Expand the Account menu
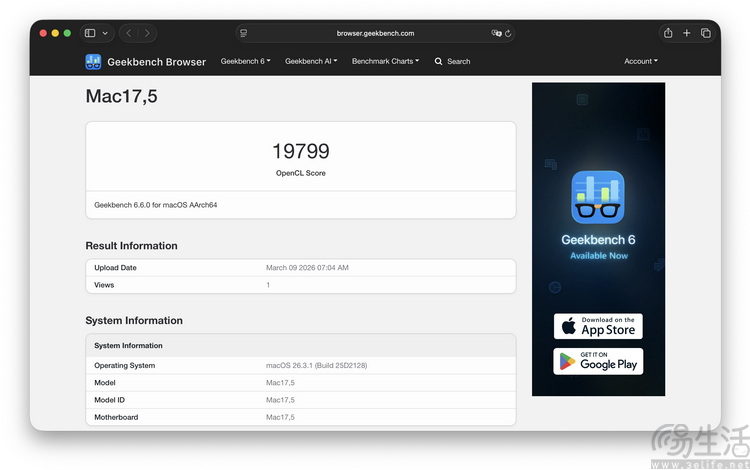The image size is (750, 470). 640,61
